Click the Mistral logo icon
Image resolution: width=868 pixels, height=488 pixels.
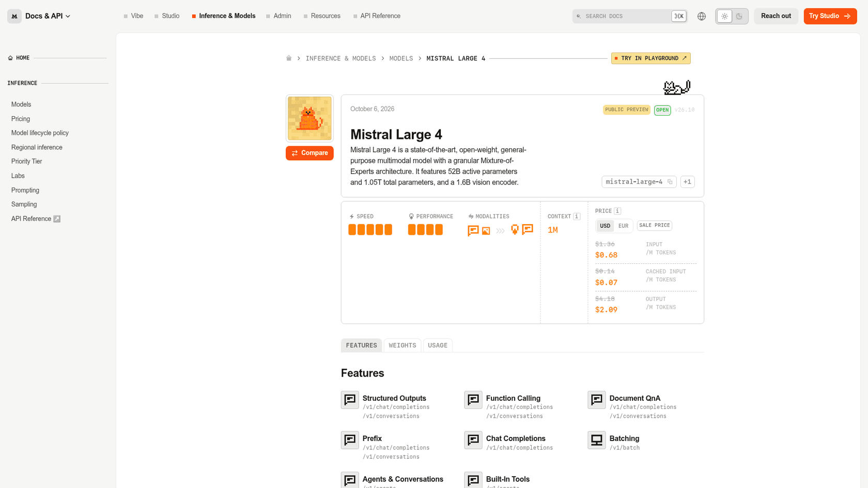(x=14, y=16)
